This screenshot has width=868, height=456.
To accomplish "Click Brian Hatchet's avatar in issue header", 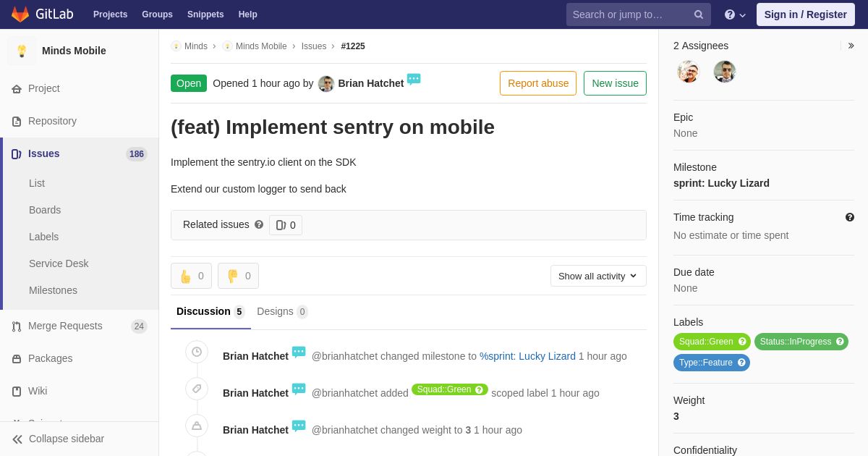I will [x=326, y=84].
